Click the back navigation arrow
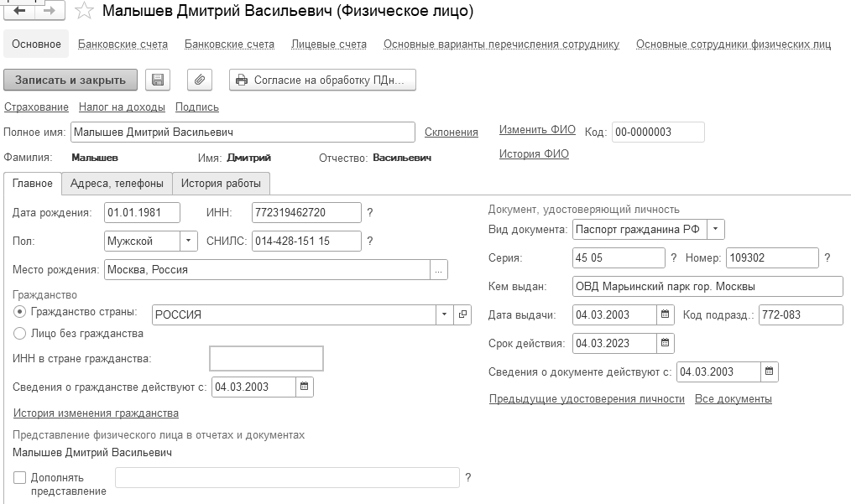The image size is (851, 504). click(20, 11)
